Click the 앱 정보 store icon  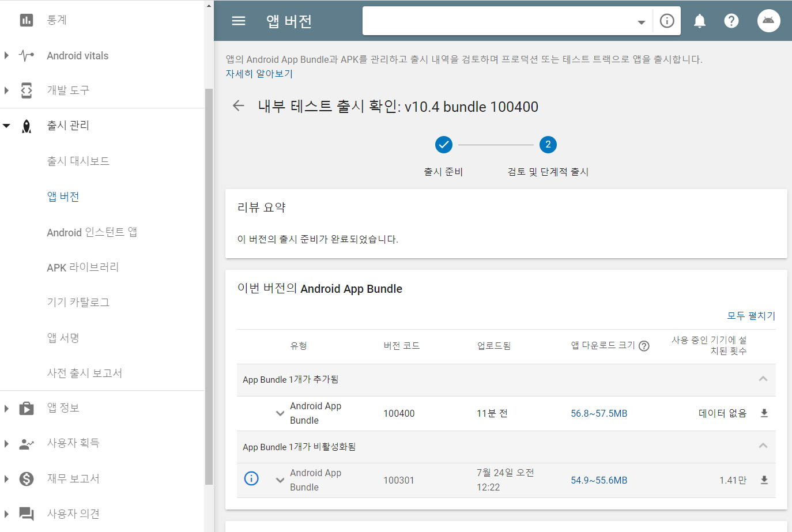[x=27, y=409]
